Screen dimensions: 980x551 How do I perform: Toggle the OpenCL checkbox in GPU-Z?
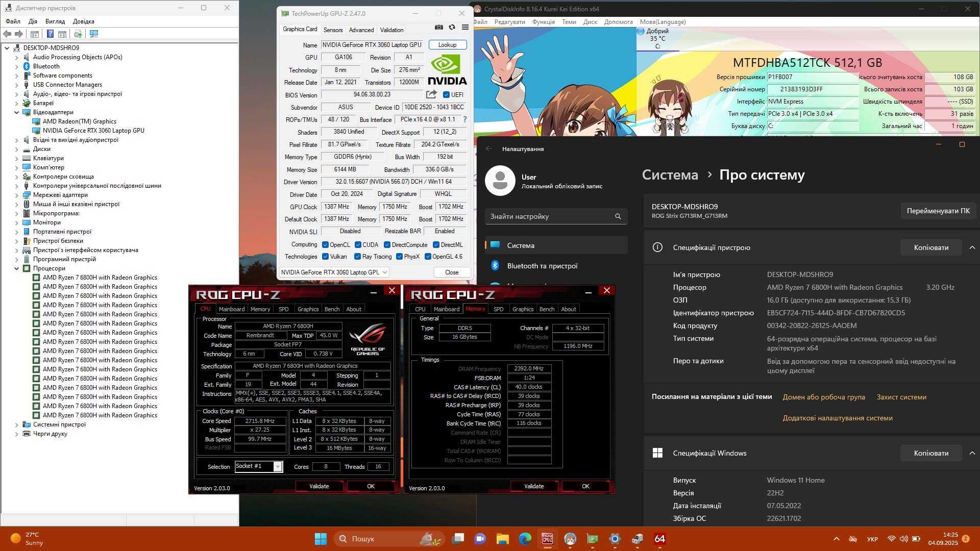pyautogui.click(x=325, y=245)
